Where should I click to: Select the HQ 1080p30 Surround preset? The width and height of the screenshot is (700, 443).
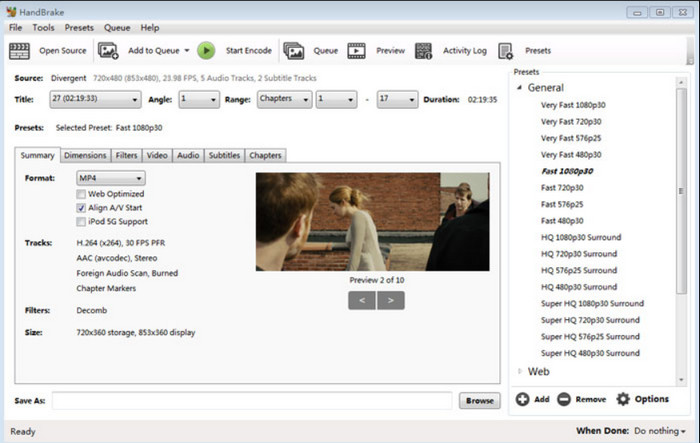[581, 237]
